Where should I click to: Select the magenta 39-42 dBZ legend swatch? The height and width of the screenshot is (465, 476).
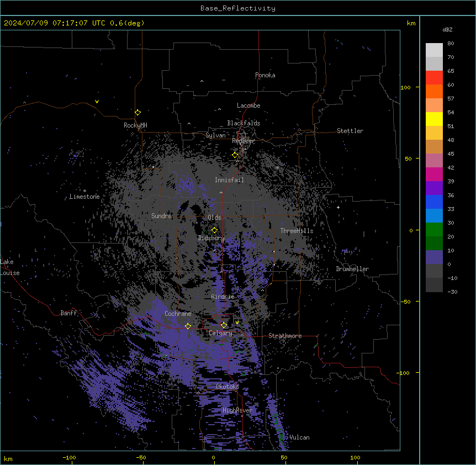(434, 174)
